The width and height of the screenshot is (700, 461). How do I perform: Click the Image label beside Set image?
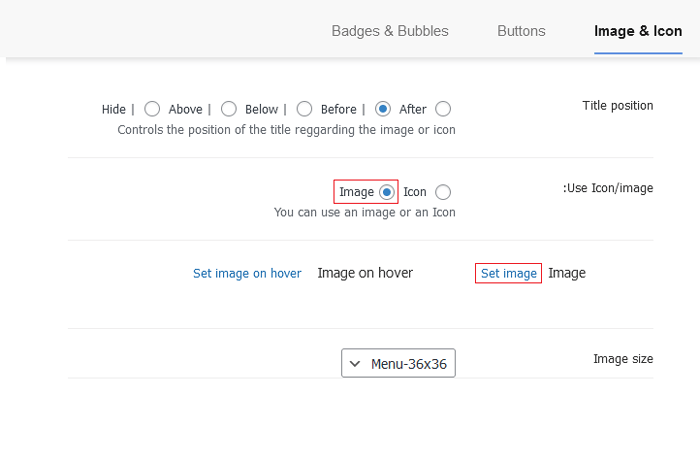click(567, 273)
